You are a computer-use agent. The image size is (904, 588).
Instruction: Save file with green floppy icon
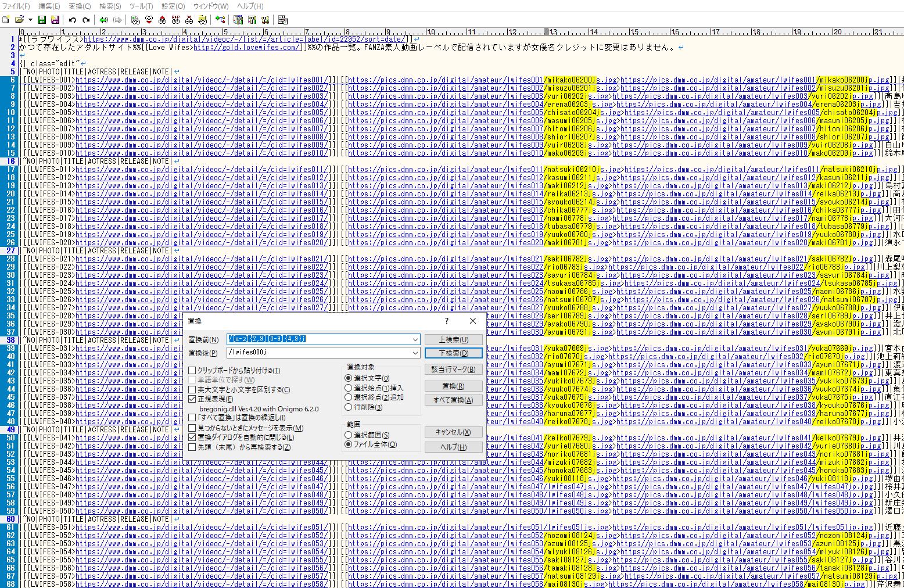[x=42, y=20]
